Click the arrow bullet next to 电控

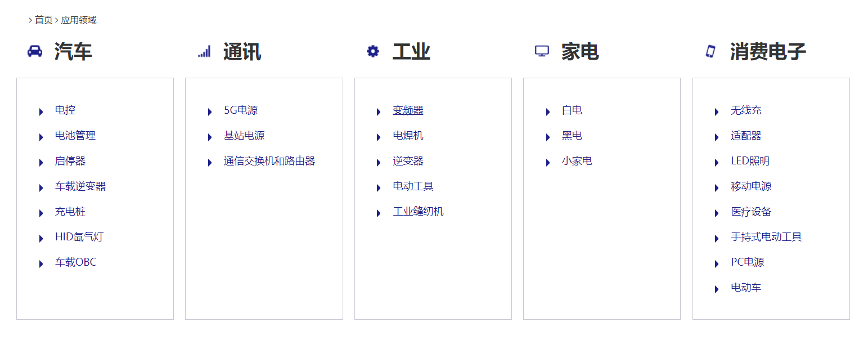coord(41,111)
